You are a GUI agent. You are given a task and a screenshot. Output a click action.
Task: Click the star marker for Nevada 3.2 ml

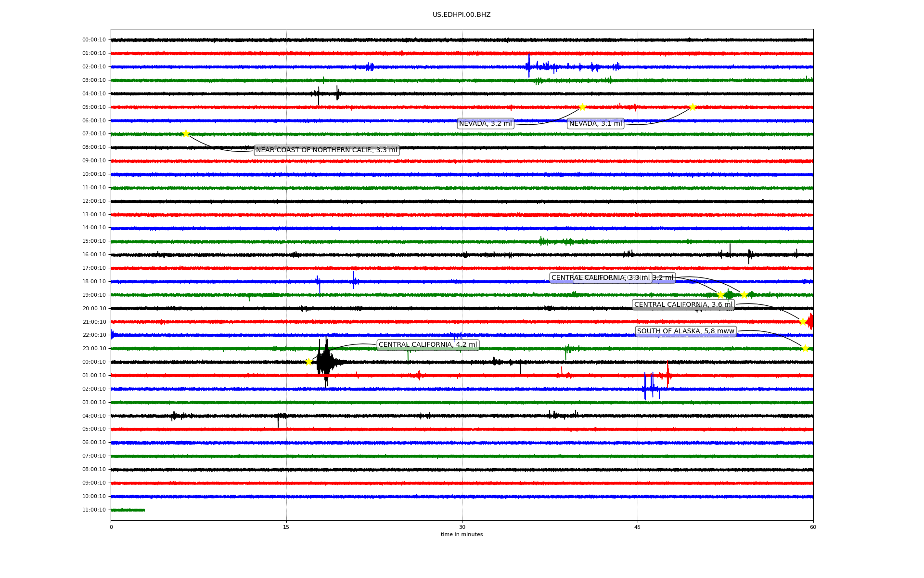coord(582,107)
